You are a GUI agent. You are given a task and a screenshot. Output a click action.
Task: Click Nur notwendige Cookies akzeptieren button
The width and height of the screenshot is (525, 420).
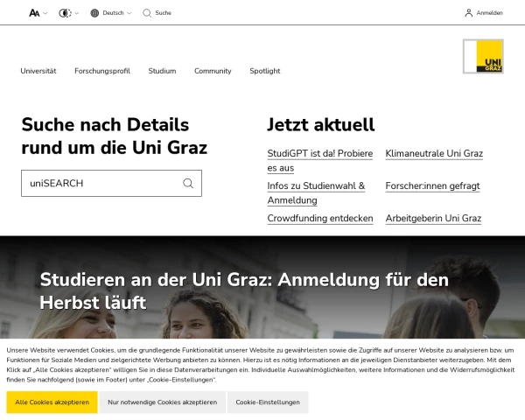tap(163, 402)
